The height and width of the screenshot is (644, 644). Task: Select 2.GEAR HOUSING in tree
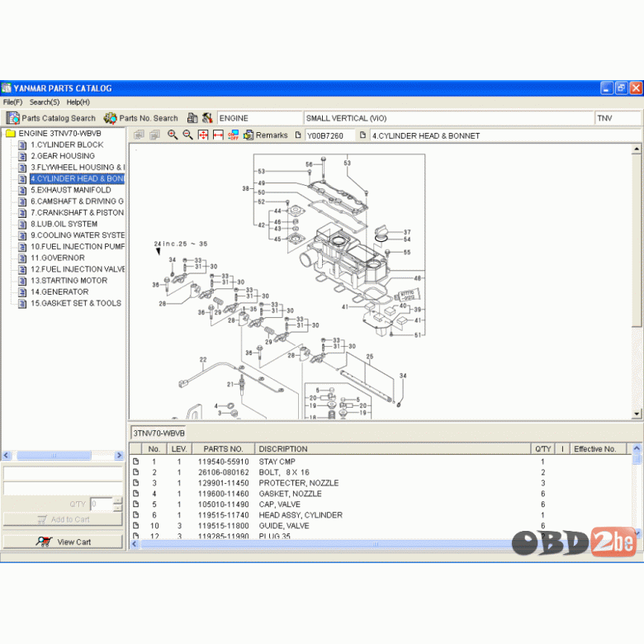click(63, 156)
